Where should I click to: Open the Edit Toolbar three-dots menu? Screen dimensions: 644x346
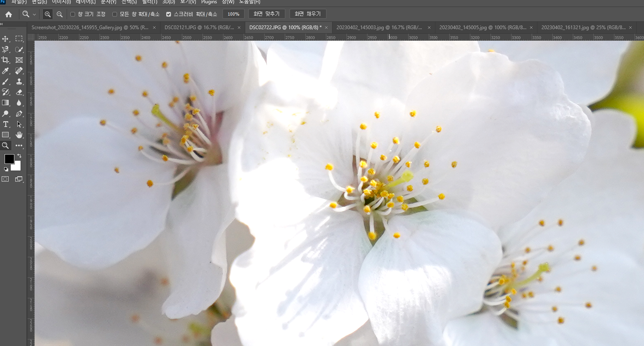19,145
